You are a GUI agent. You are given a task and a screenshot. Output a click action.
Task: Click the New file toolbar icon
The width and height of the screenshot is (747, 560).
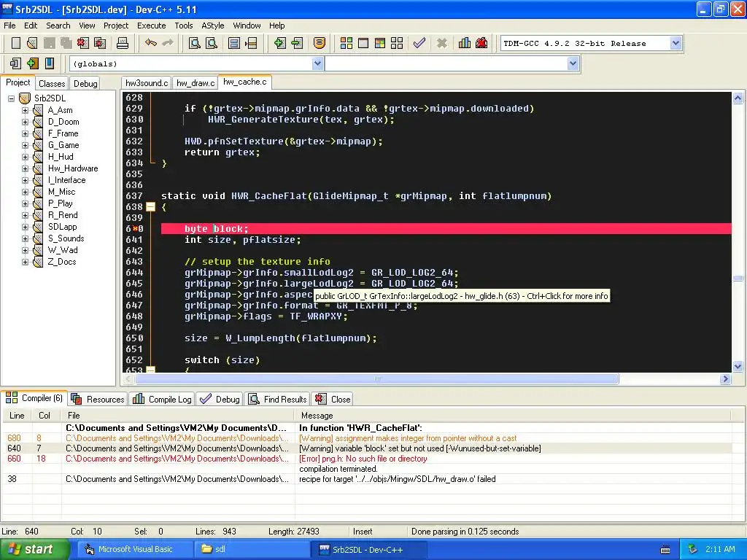(16, 43)
